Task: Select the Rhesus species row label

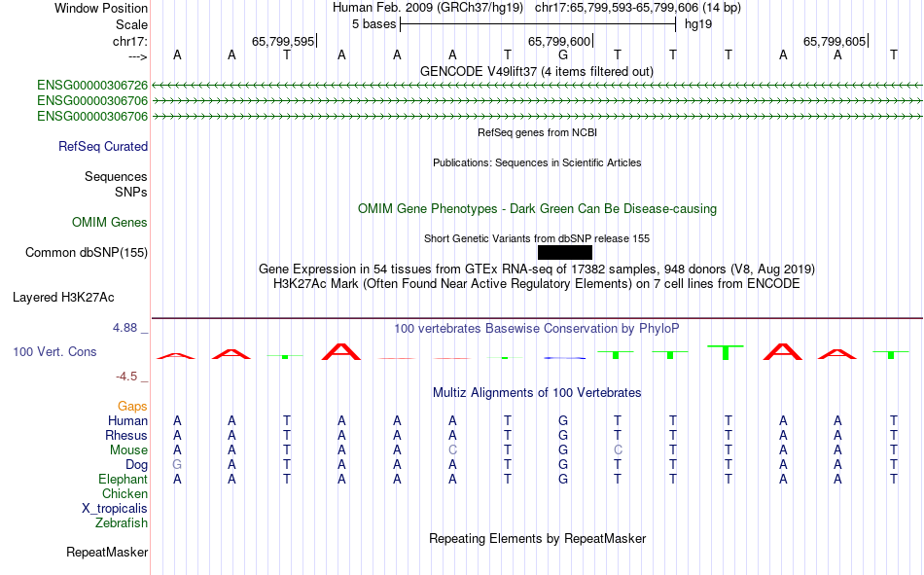Action: point(126,436)
